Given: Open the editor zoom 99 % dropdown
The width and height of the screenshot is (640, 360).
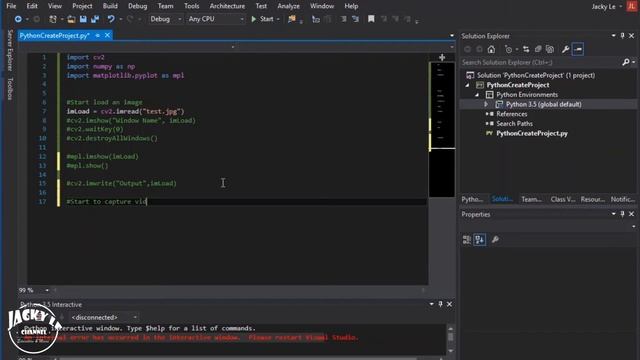Looking at the screenshot, I should click(47, 290).
